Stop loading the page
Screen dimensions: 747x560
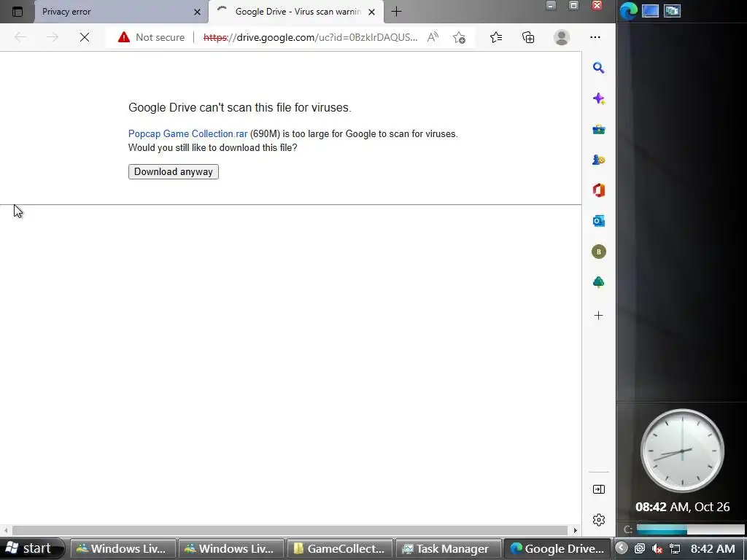pos(85,37)
